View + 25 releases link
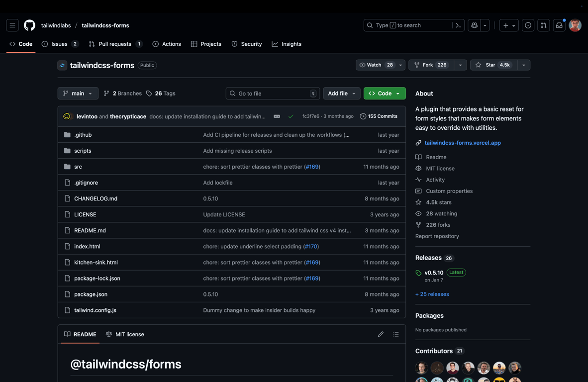The width and height of the screenshot is (588, 382). 432,294
